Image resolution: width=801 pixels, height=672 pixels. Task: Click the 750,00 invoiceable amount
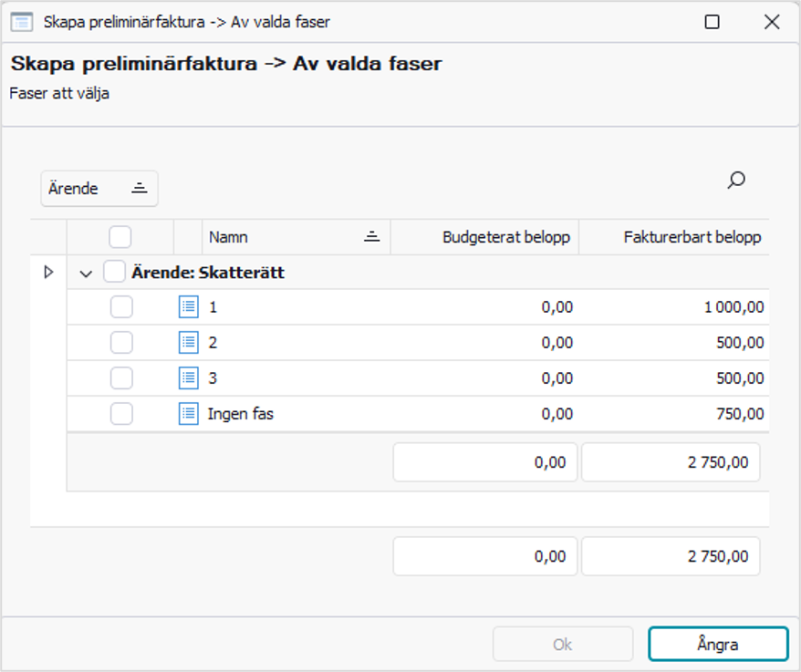740,414
